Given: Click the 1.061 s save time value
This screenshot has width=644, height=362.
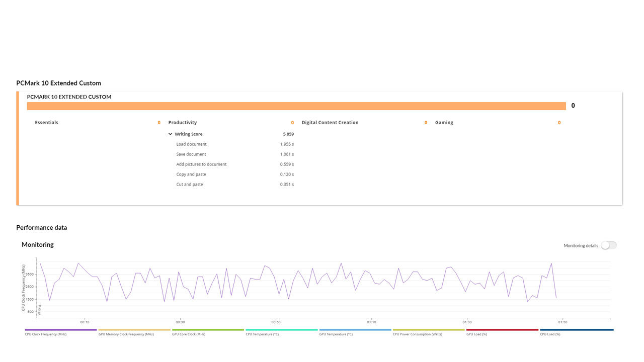Looking at the screenshot, I should (x=287, y=154).
